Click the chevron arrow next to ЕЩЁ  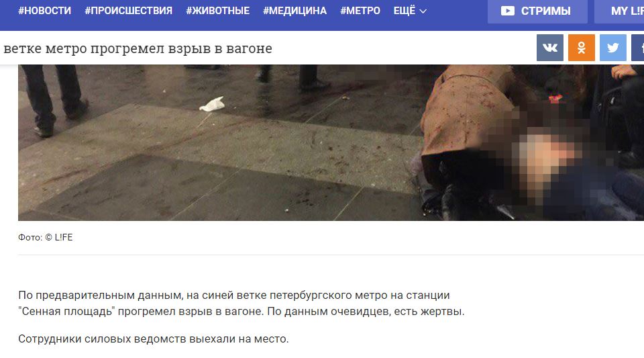coord(423,11)
